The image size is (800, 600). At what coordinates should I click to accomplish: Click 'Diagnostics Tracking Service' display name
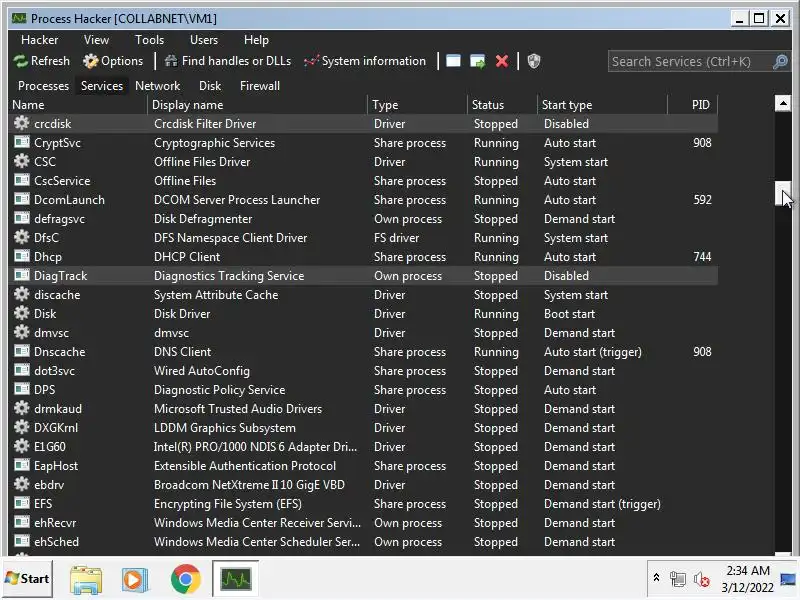point(229,276)
